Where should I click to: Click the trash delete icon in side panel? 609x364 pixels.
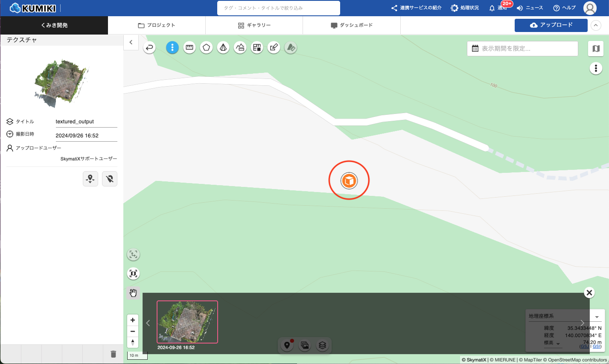113,354
